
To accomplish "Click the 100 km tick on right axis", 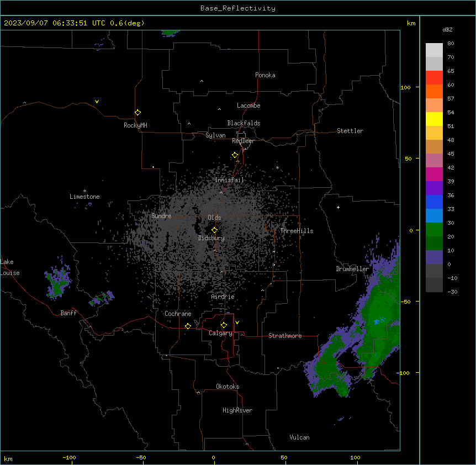I will pyautogui.click(x=405, y=87).
